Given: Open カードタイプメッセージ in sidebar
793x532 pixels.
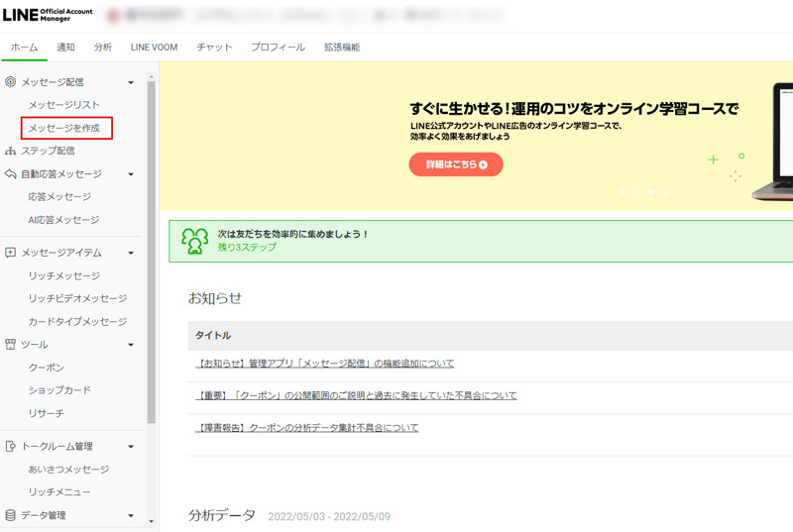Looking at the screenshot, I should 77,321.
